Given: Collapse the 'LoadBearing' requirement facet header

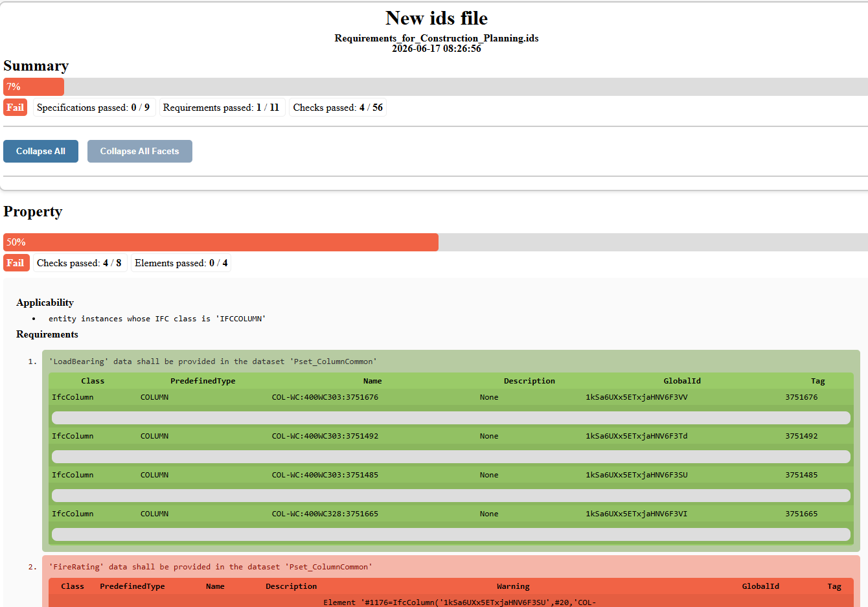Looking at the screenshot, I should pyautogui.click(x=212, y=361).
